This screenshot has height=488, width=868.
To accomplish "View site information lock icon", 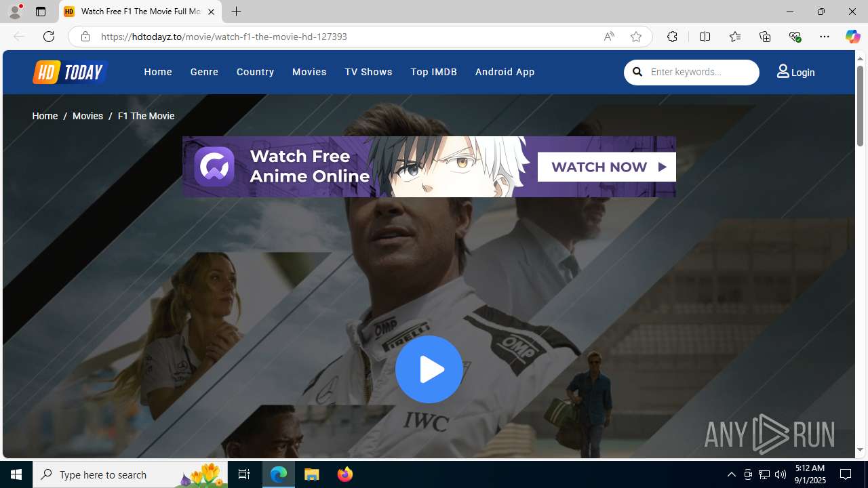I will click(85, 37).
